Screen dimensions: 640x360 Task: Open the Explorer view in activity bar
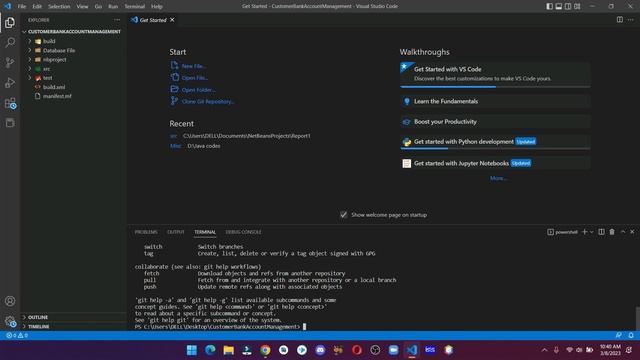(10, 22)
